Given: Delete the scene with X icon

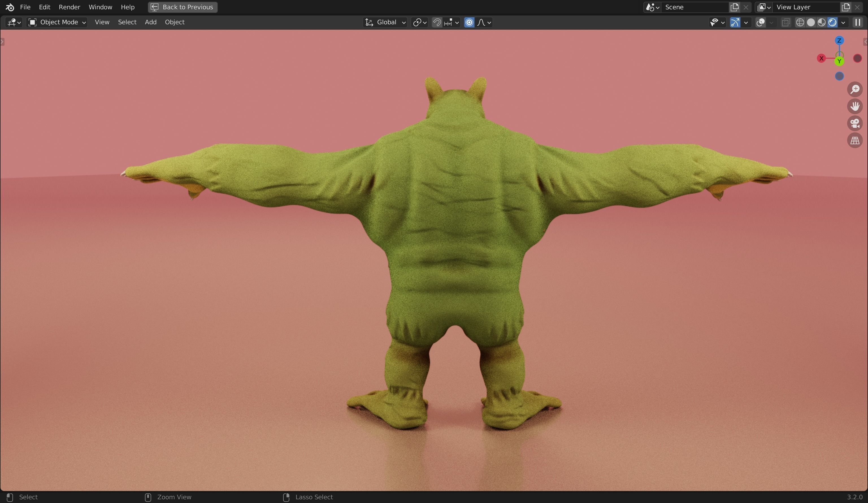Looking at the screenshot, I should [746, 7].
